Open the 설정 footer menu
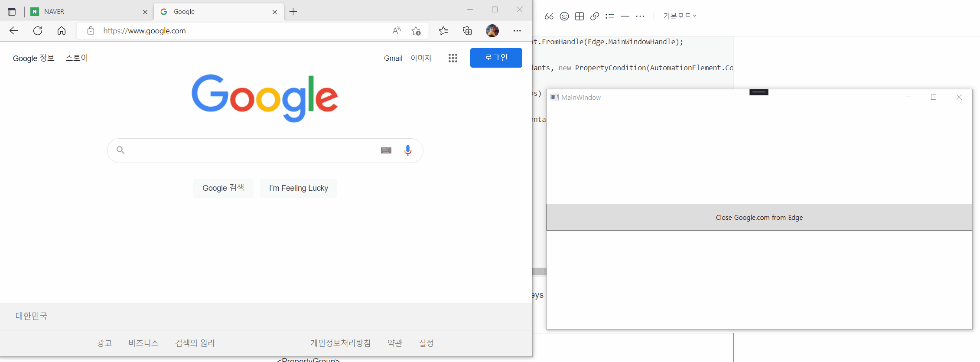980x362 pixels. 427,343
